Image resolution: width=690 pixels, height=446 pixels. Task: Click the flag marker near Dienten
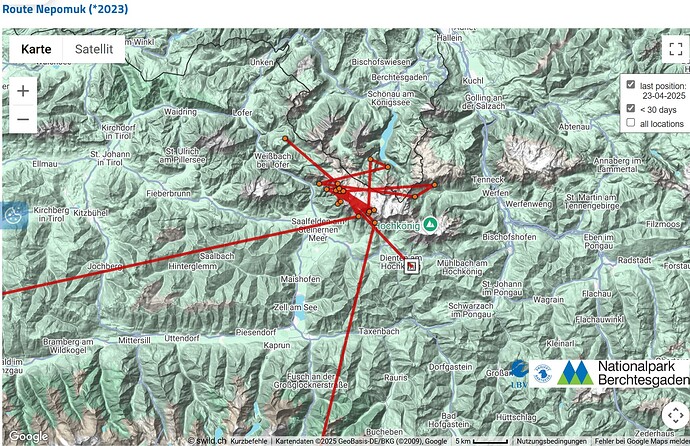click(411, 266)
